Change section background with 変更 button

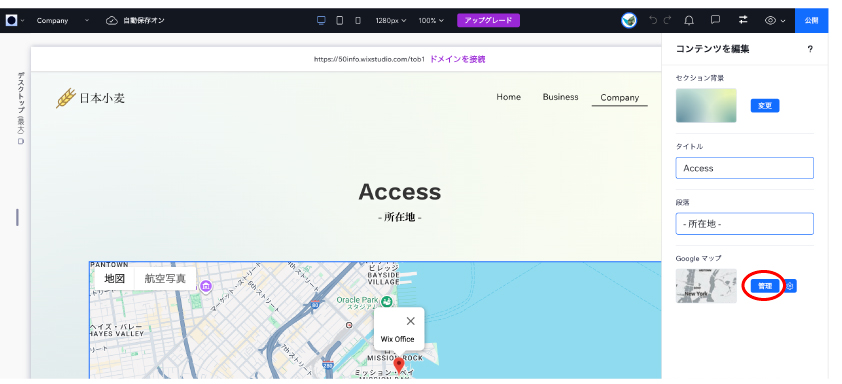point(765,106)
